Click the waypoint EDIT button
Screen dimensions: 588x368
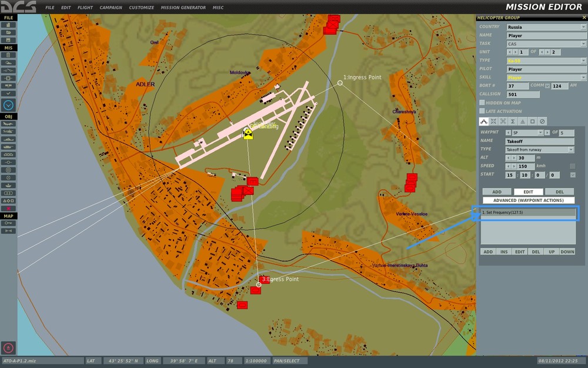tap(529, 192)
